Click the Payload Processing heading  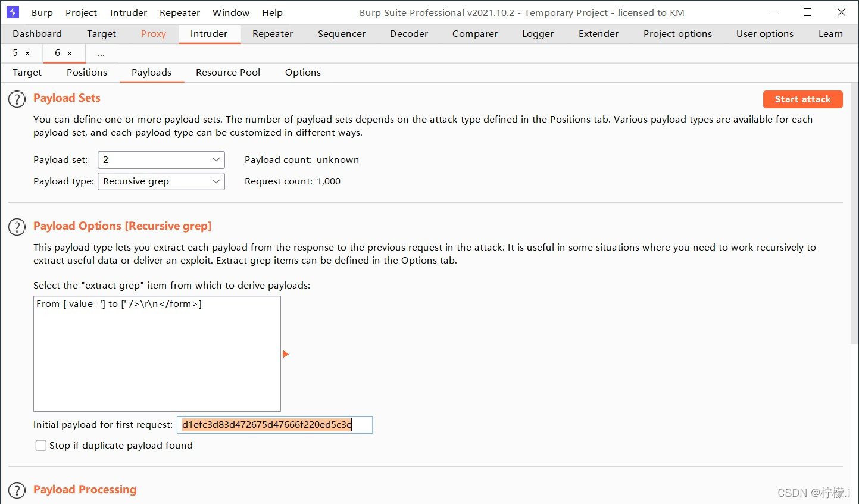click(85, 490)
